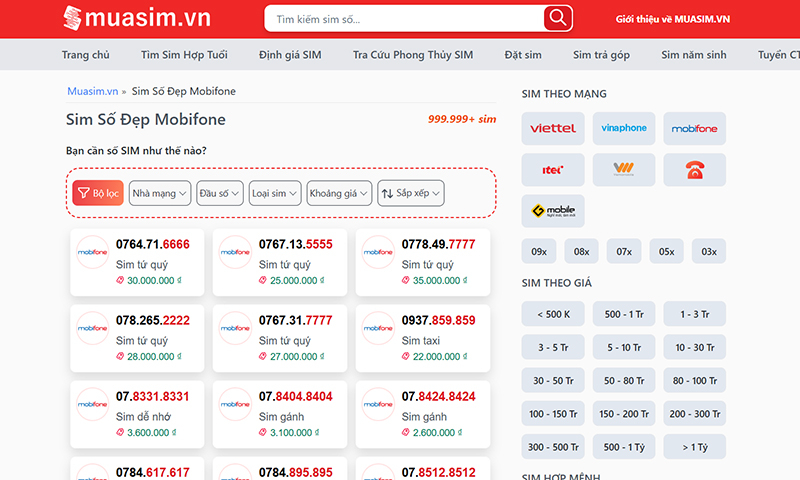Select the Vinaphone network icon

click(624, 129)
